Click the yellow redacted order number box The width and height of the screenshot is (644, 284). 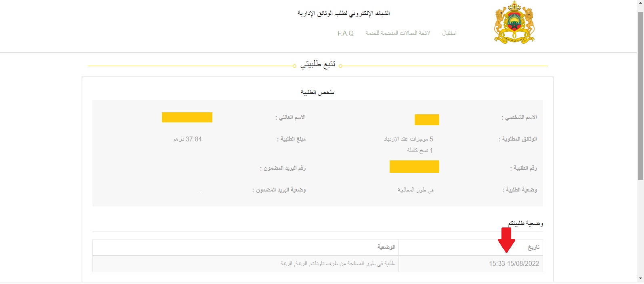(x=414, y=166)
